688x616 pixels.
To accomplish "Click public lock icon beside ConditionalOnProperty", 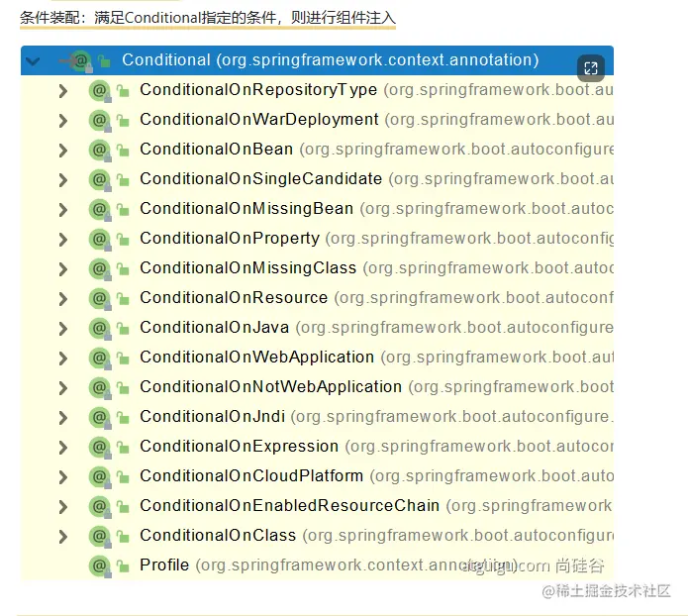I will tap(123, 240).
